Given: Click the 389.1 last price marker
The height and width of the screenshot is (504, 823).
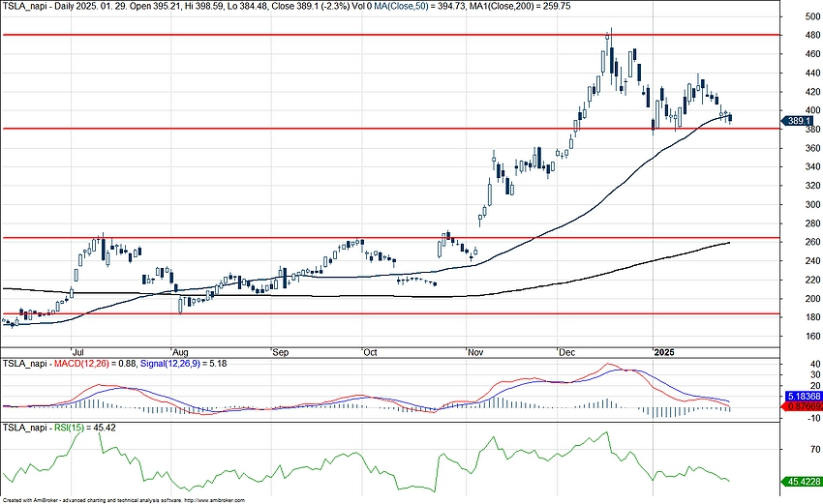Looking at the screenshot, I should coord(799,121).
